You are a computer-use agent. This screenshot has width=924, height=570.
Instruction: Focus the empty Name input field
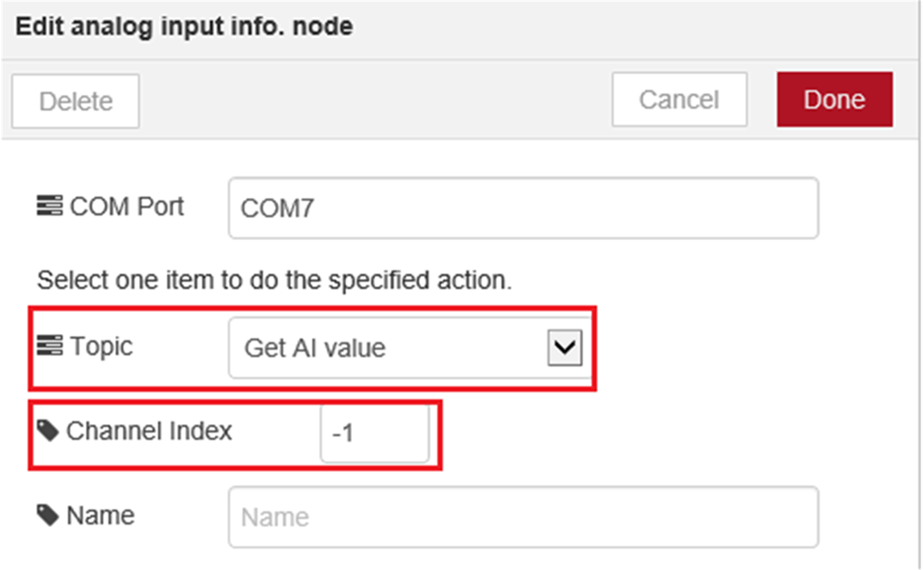click(x=522, y=517)
